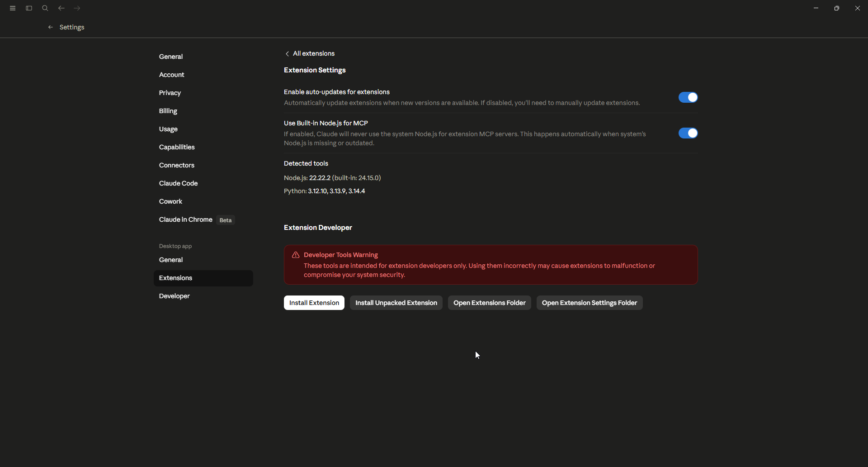Click the Detected tools label

[306, 163]
